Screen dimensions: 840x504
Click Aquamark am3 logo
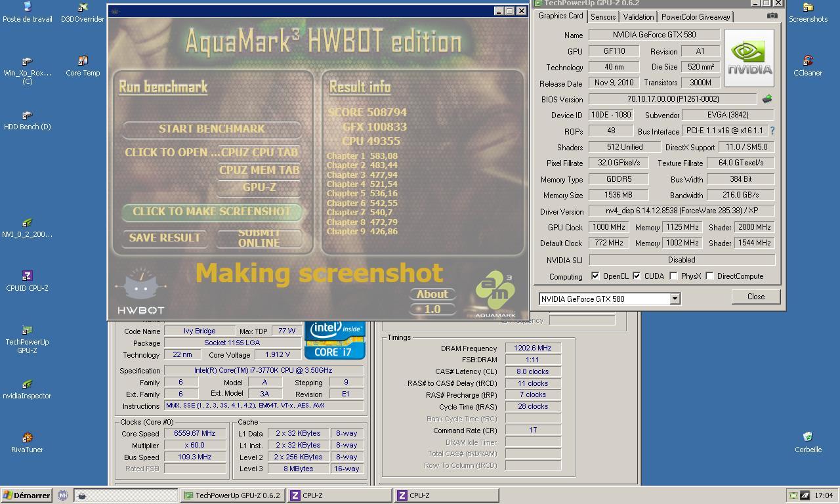click(495, 293)
